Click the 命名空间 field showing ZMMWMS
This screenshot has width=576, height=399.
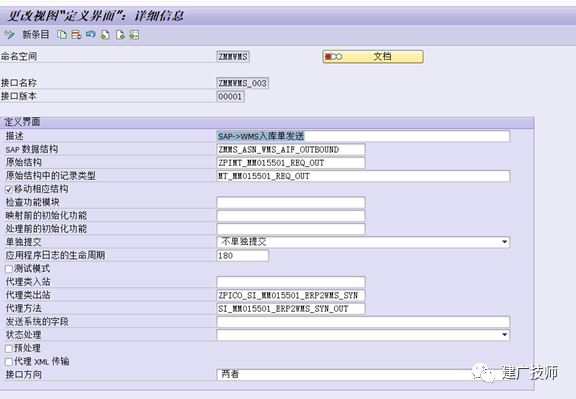click(233, 57)
